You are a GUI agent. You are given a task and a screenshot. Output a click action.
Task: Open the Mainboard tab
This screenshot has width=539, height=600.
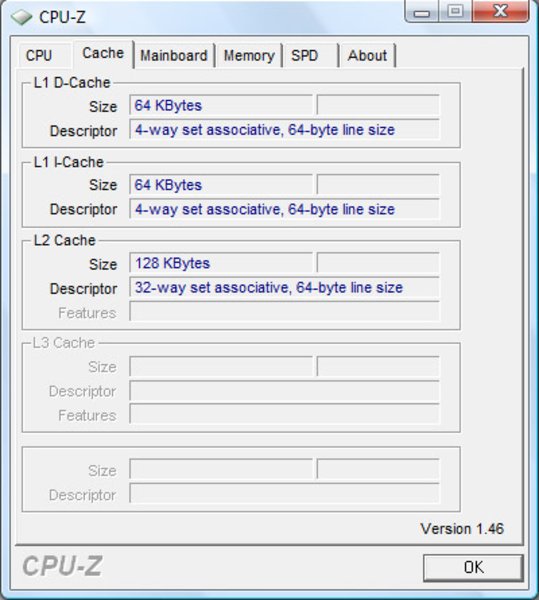(174, 56)
